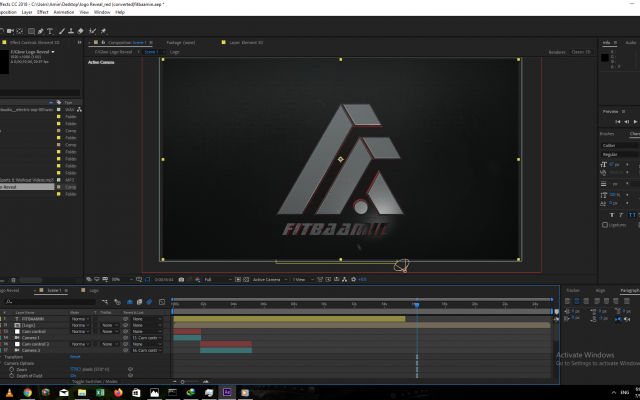Open Calibri font family dropdown
This screenshot has height=400, width=640.
620,145
